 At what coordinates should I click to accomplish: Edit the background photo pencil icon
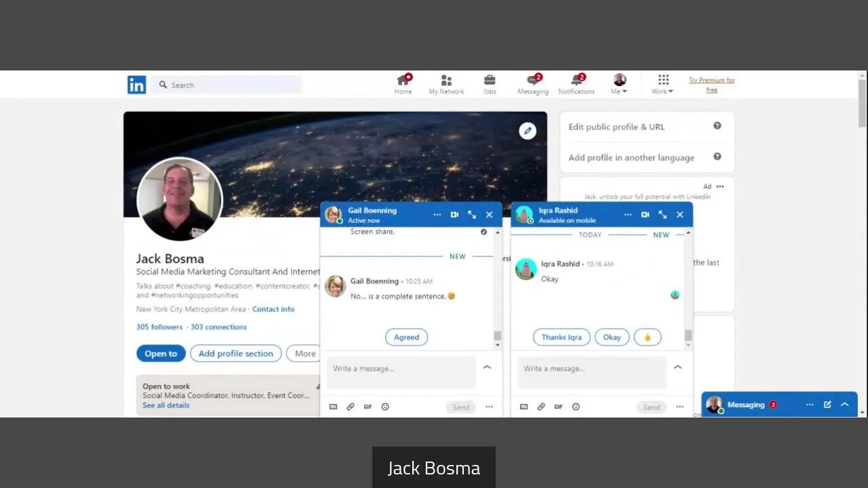pos(528,131)
